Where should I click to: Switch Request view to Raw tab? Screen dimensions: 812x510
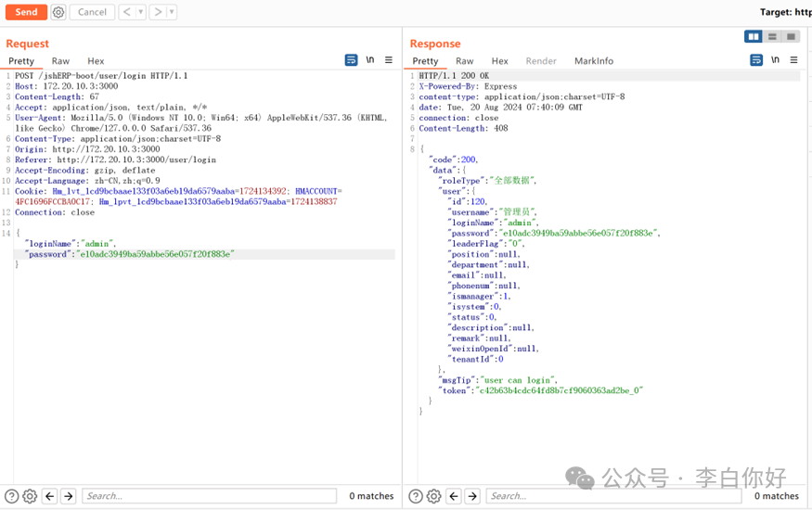tap(60, 61)
